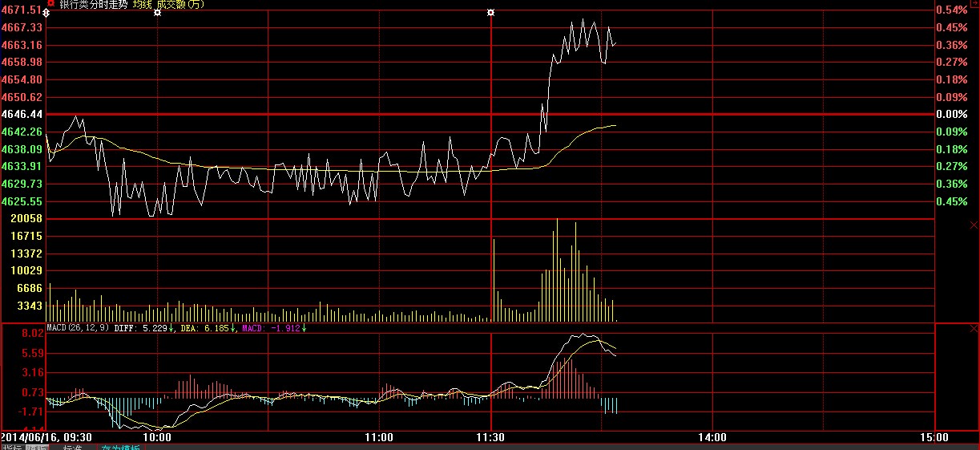Click the info marker above the 11:30 gridline
Screen dimensions: 980x450
click(490, 13)
